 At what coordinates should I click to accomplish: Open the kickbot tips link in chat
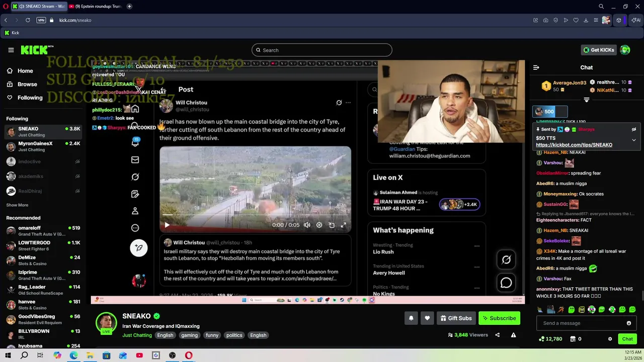click(574, 145)
